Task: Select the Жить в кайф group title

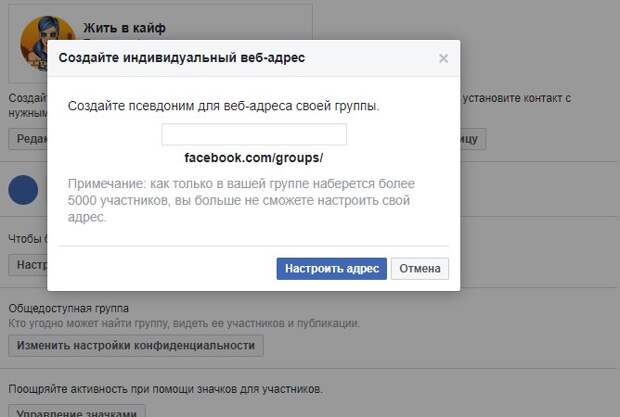Action: (x=124, y=28)
